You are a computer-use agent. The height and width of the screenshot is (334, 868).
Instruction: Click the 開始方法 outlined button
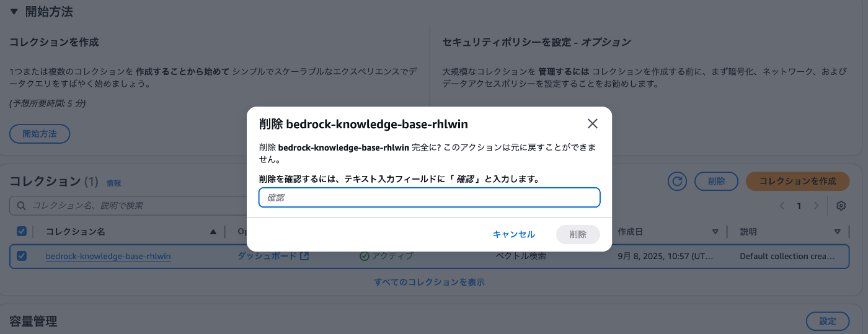click(x=40, y=134)
